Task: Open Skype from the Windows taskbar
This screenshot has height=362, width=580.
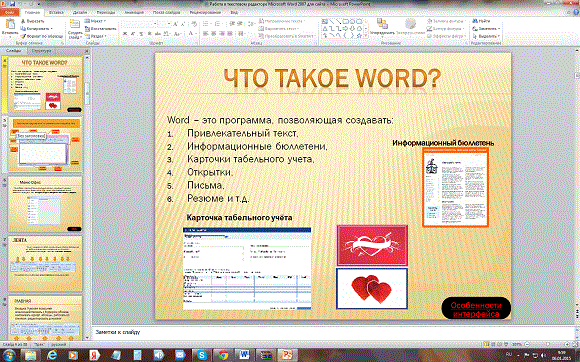Action: pos(202,355)
